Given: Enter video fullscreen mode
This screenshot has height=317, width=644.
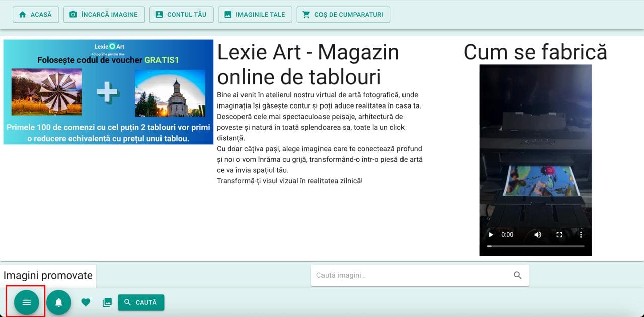Looking at the screenshot, I should [x=559, y=235].
